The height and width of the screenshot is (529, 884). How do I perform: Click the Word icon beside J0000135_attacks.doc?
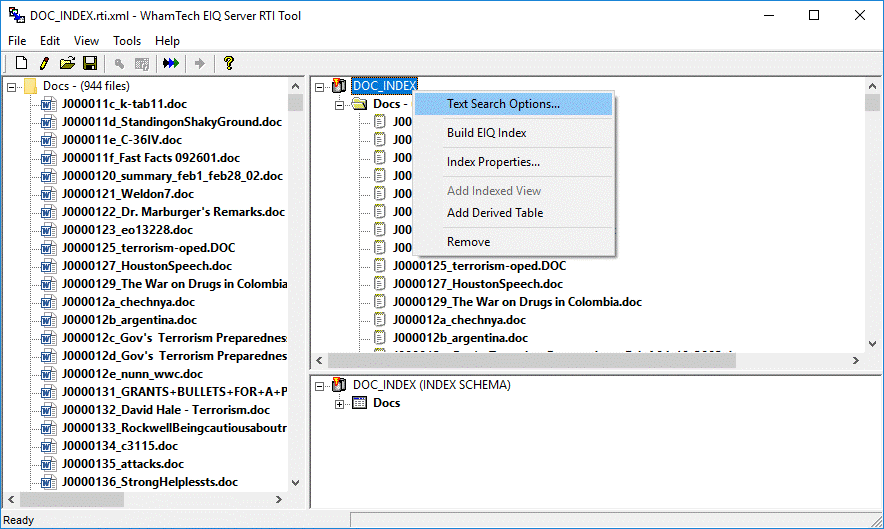pos(49,464)
